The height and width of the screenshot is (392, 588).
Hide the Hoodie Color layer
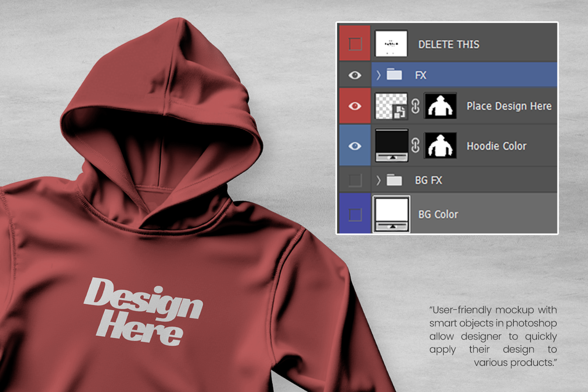(355, 145)
